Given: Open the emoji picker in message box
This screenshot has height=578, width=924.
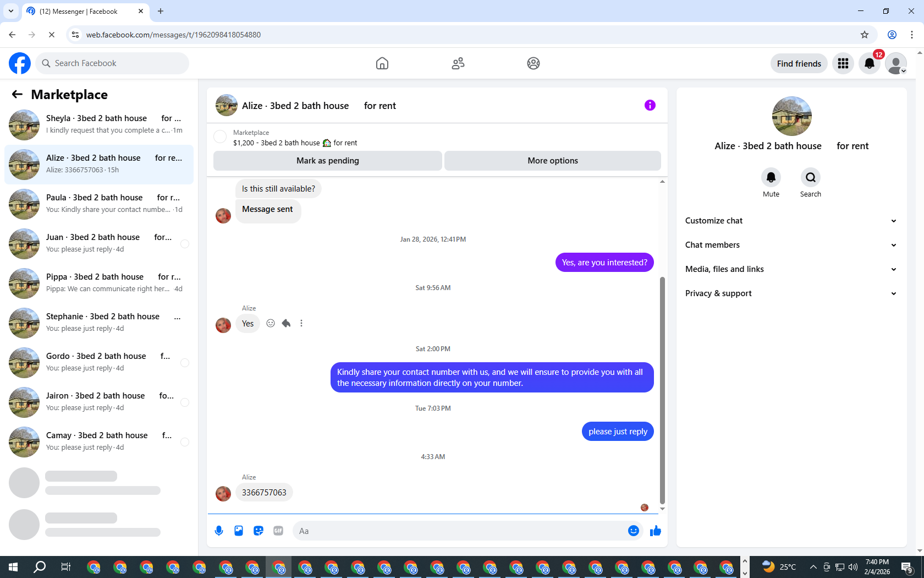Looking at the screenshot, I should [634, 531].
